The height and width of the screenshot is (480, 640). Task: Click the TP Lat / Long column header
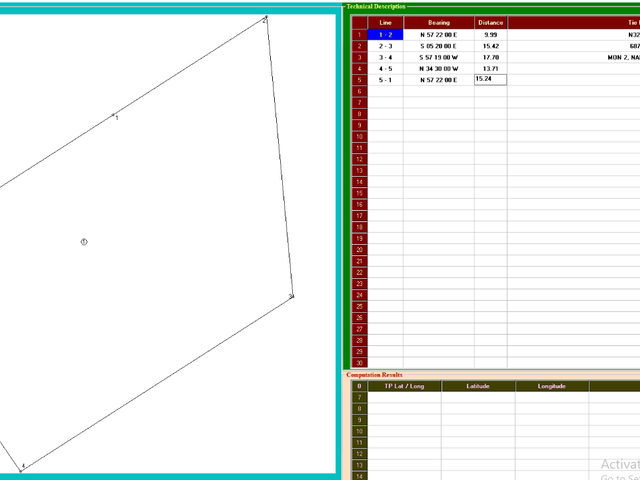pos(404,386)
